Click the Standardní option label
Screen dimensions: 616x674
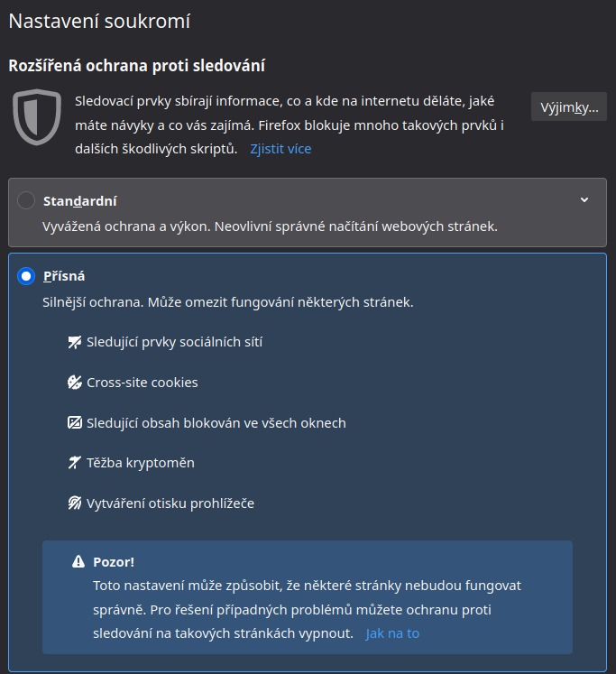(80, 201)
